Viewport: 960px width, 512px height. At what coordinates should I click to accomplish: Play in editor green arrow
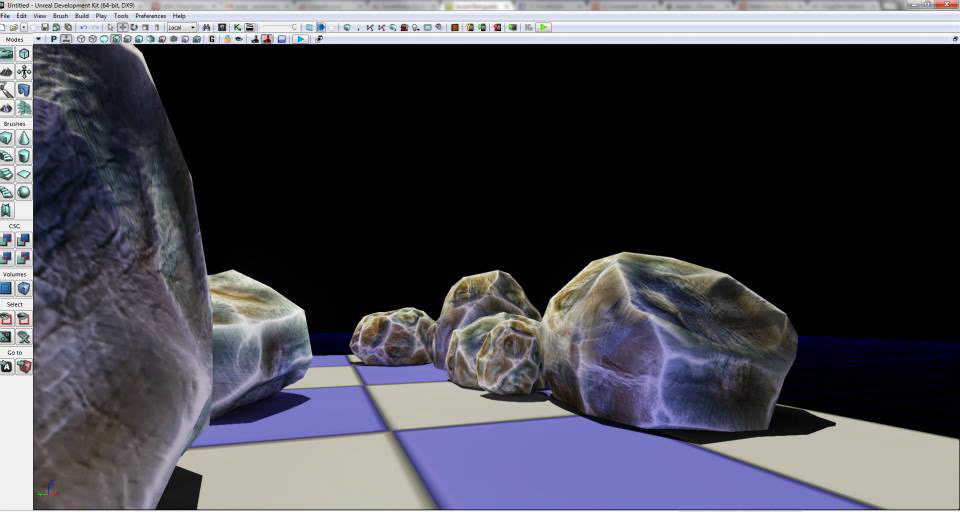coord(542,28)
